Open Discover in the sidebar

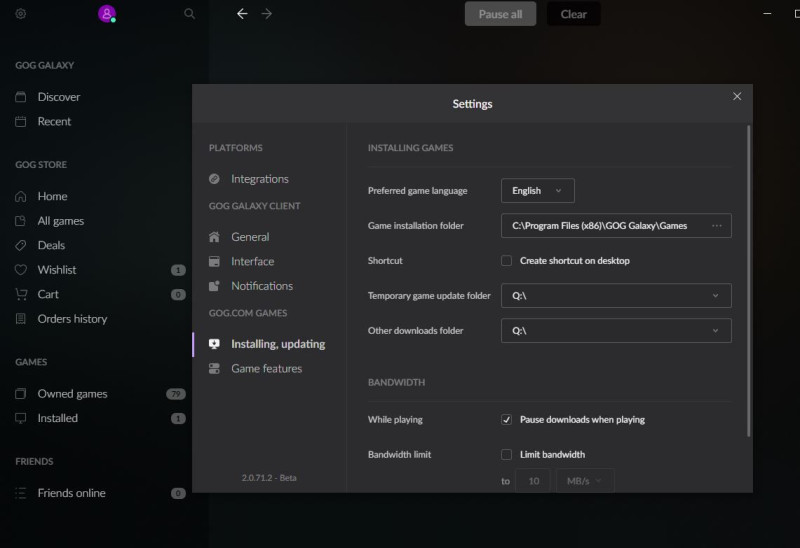(x=58, y=97)
